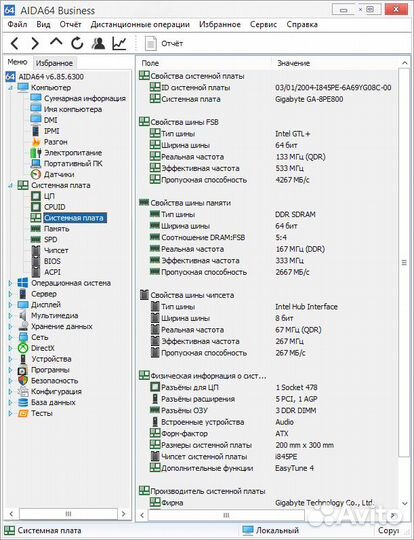414x540 pixels.
Task: Expand the Программы tree node
Action: (10, 370)
